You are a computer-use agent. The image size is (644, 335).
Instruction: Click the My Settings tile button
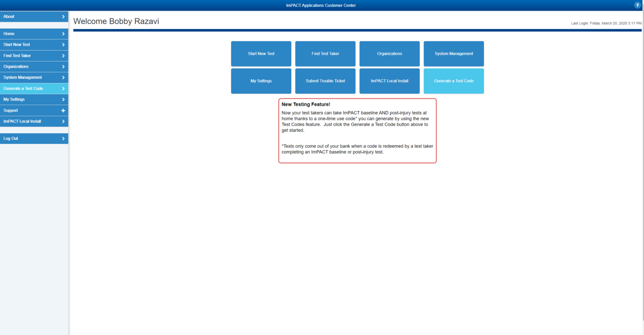pos(261,81)
